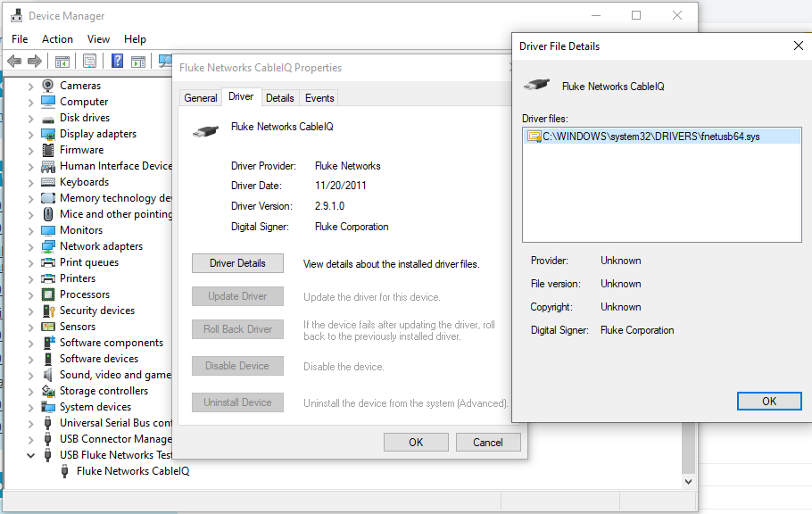
Task: Click the Keyboards category icon
Action: [x=48, y=182]
